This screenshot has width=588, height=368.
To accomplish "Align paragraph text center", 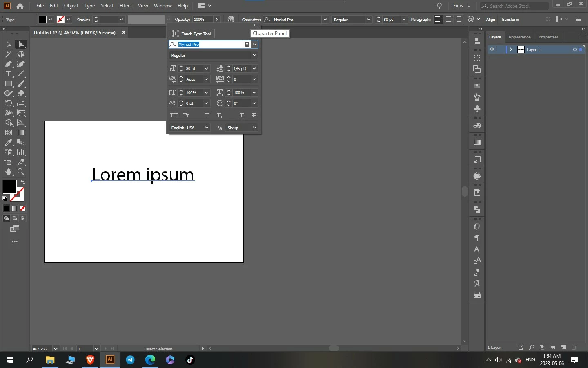I will pos(448,19).
